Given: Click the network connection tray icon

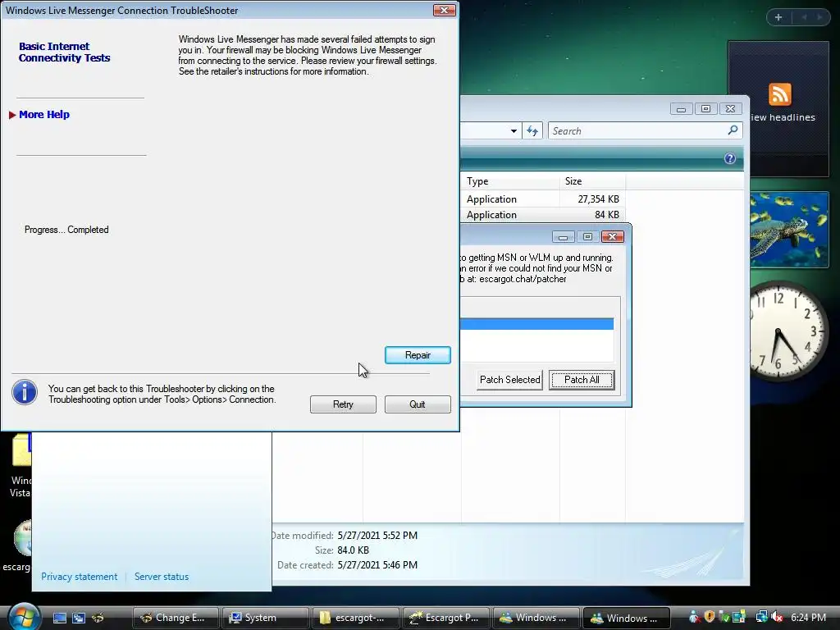Looking at the screenshot, I should point(761,617).
